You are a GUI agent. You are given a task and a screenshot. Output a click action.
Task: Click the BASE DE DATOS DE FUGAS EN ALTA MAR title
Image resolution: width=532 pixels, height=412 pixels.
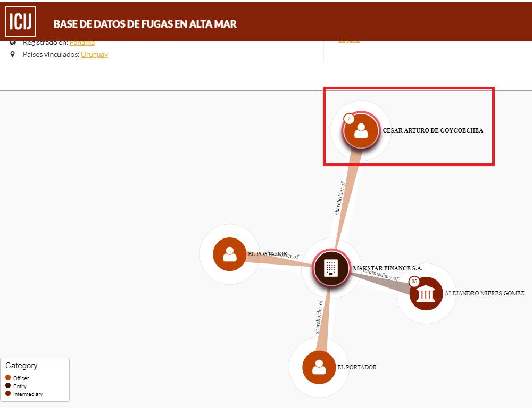click(x=145, y=24)
